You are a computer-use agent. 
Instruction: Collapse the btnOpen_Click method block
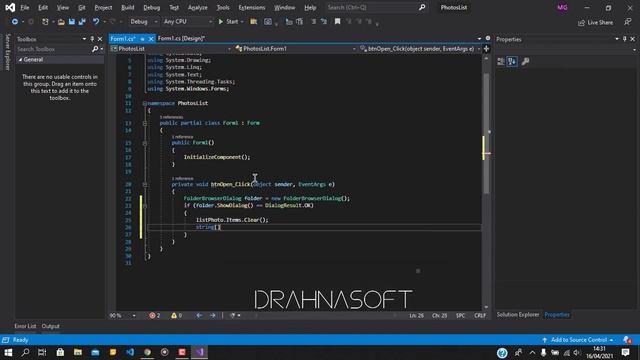pyautogui.click(x=145, y=184)
